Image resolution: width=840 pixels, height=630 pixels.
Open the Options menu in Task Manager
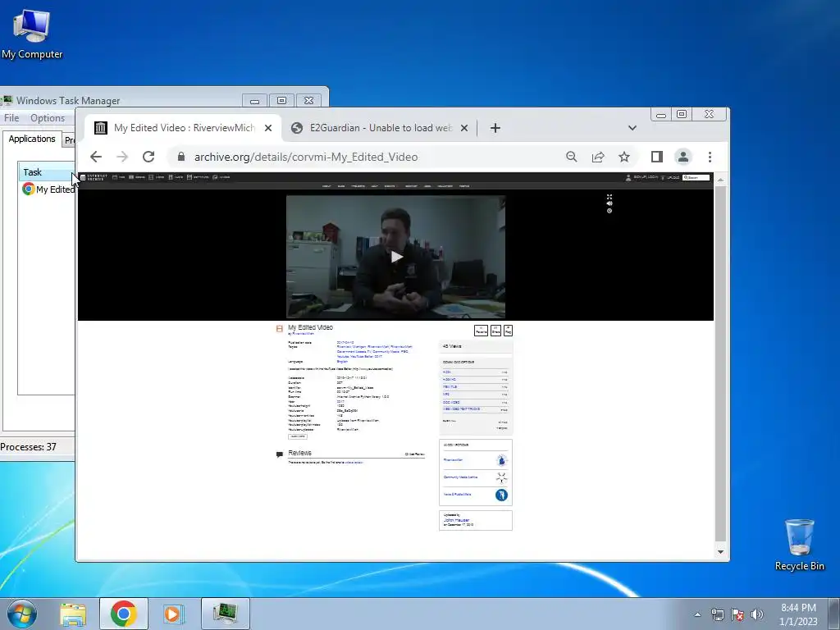point(47,118)
